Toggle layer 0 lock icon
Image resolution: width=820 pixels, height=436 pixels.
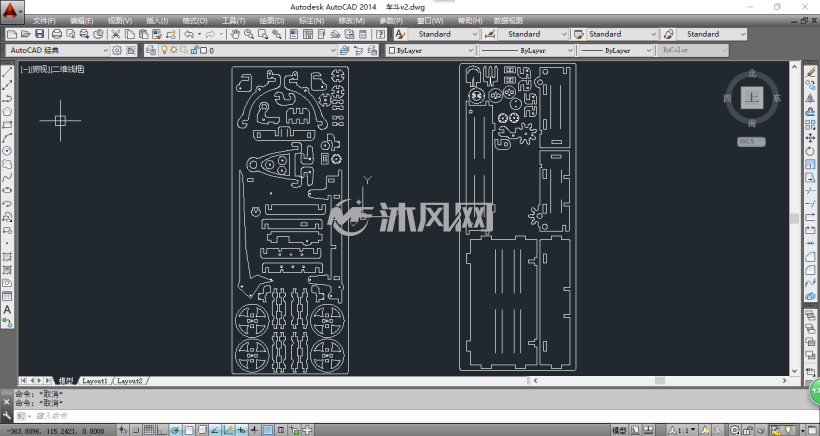(195, 50)
